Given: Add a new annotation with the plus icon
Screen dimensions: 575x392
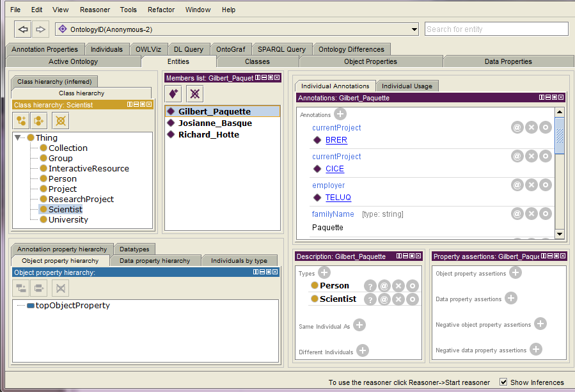Looking at the screenshot, I should (x=340, y=114).
